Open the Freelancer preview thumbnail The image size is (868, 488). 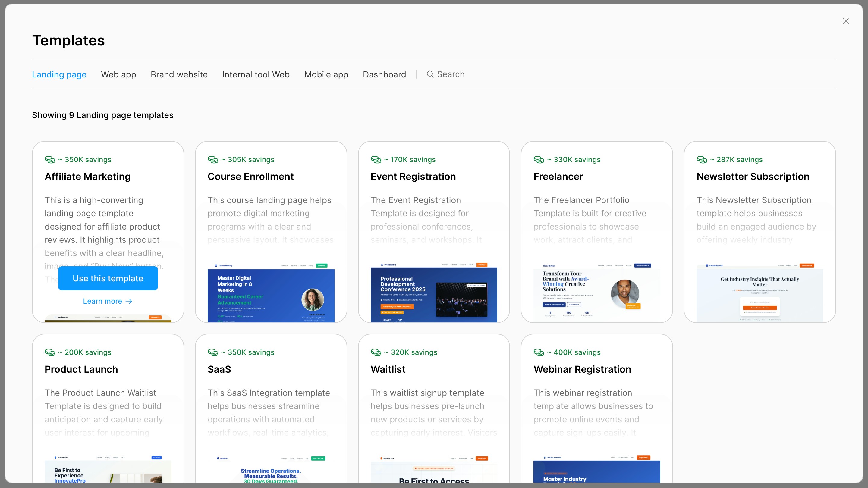pos(597,292)
